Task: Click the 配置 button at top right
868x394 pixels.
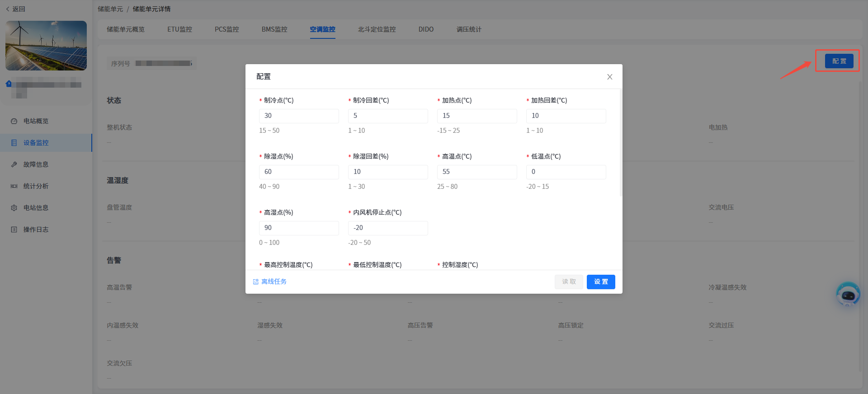Action: pyautogui.click(x=839, y=61)
